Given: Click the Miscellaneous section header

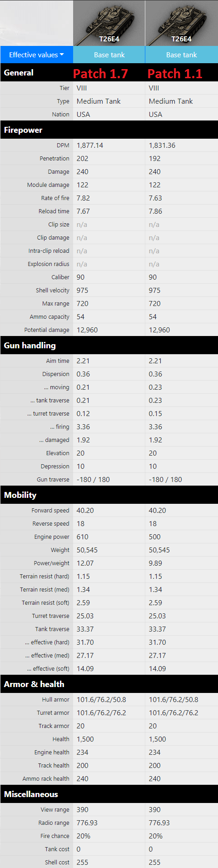Looking at the screenshot, I should pos(109,794).
